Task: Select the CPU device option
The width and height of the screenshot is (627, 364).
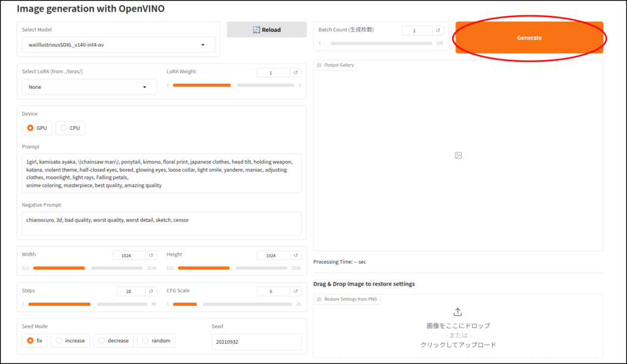Action: coord(70,128)
